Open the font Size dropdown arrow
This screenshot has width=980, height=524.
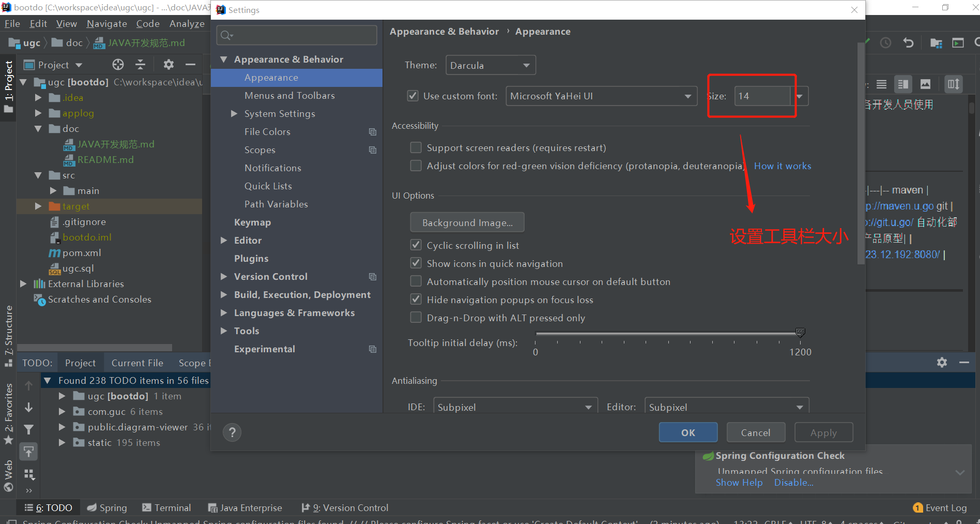800,96
